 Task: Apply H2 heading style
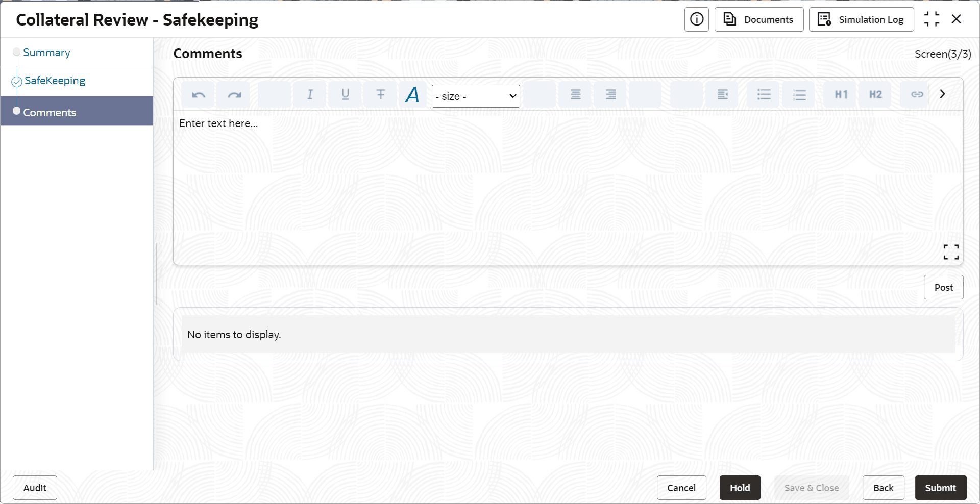(875, 94)
